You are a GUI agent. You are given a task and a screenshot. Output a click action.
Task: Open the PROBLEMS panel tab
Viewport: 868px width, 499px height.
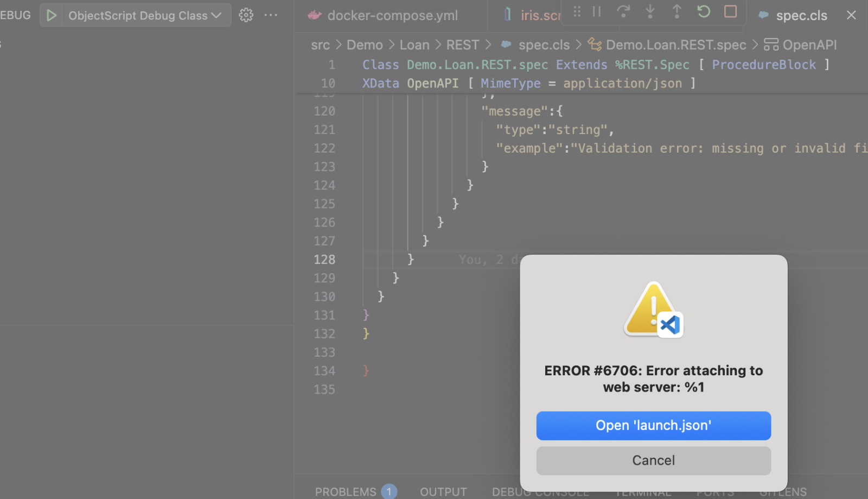pyautogui.click(x=346, y=492)
